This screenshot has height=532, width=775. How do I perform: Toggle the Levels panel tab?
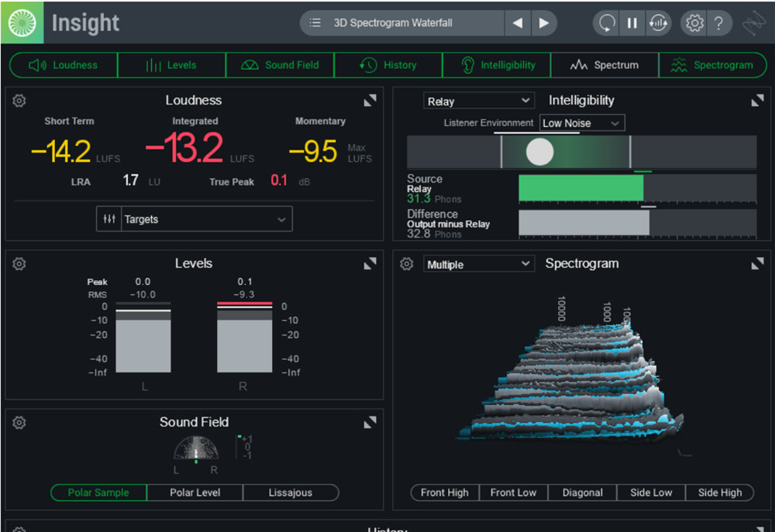click(171, 65)
